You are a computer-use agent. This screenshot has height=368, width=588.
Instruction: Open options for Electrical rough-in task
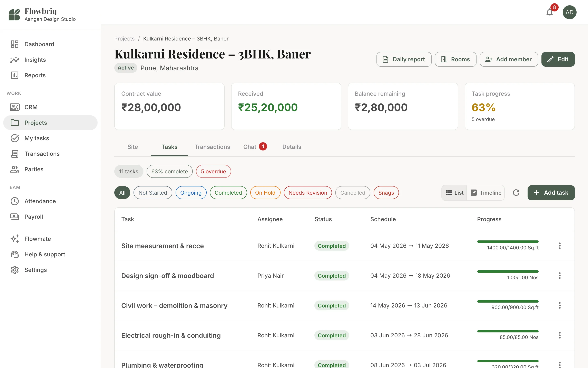[x=560, y=335]
